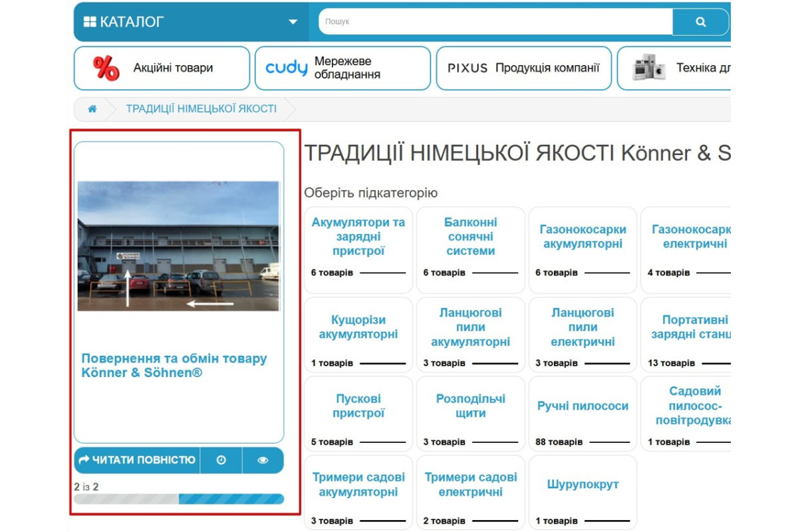This screenshot has height=532, width=798.
Task: Click the cudy brand logo
Action: [287, 68]
